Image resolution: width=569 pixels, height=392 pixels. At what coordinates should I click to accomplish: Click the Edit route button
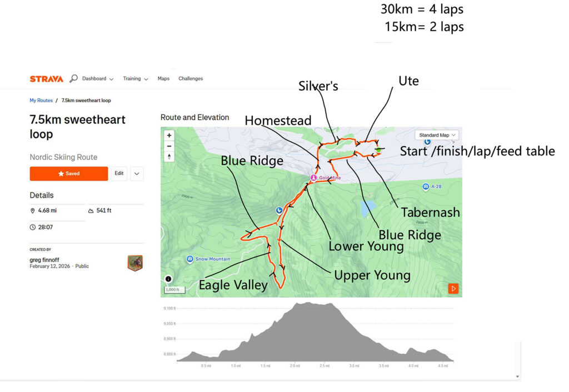click(119, 174)
